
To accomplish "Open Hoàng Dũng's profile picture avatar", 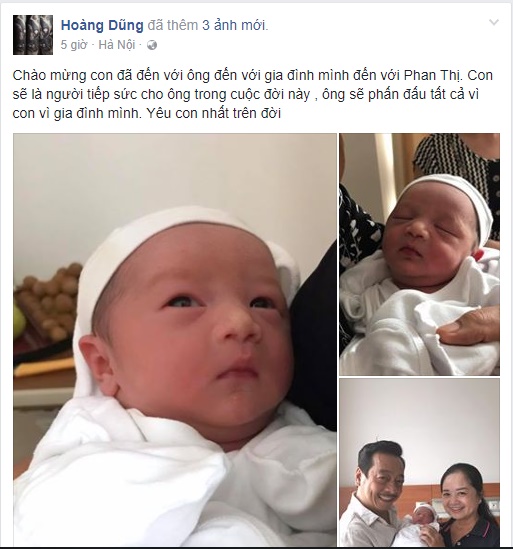I will tap(33, 35).
